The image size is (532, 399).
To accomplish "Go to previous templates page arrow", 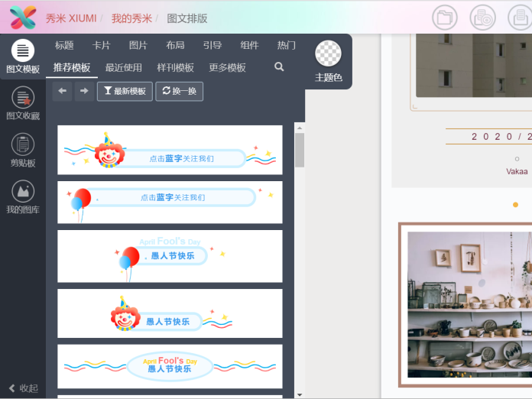I will click(x=63, y=91).
